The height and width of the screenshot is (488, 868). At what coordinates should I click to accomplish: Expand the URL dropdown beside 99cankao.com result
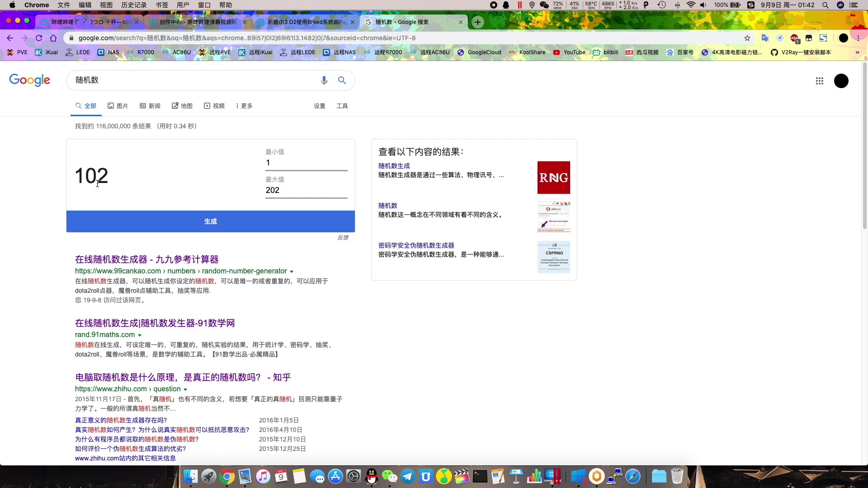point(292,271)
